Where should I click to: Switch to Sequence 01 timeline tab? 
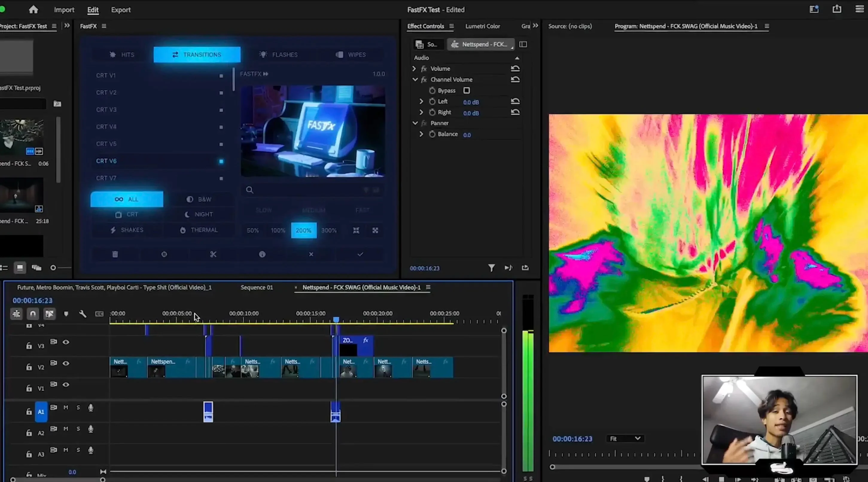tap(257, 288)
